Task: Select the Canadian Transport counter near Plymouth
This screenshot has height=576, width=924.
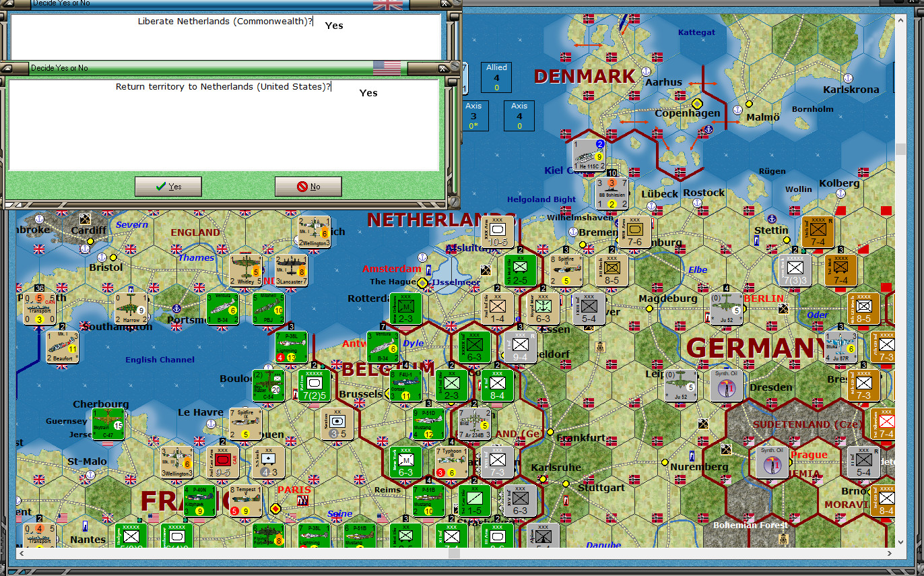Action: [39, 309]
